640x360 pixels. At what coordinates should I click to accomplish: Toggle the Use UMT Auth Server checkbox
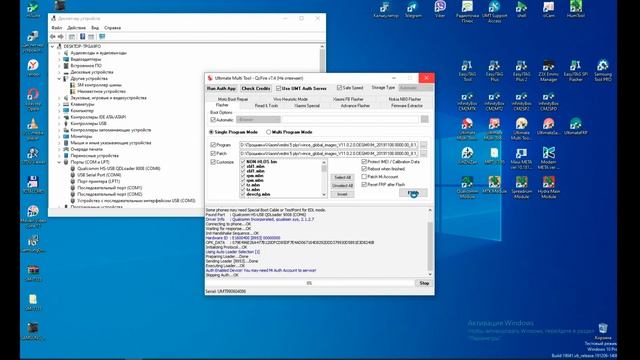[278, 88]
